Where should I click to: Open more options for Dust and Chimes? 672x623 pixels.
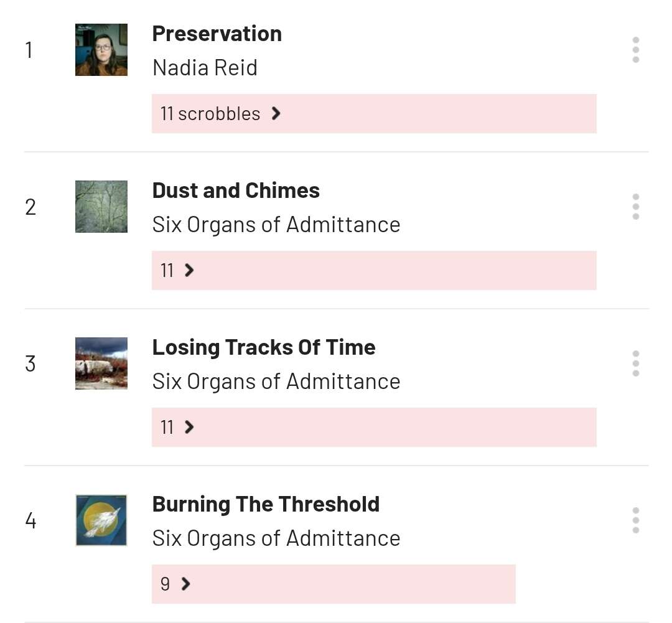click(x=635, y=207)
